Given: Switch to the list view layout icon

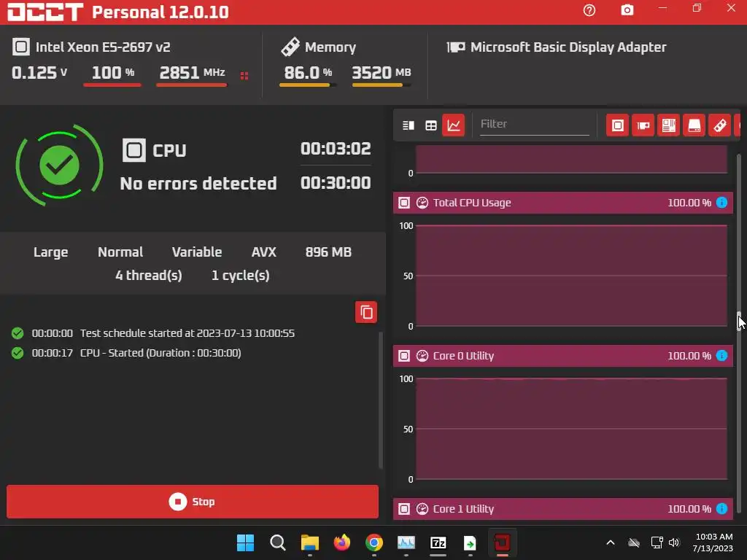Looking at the screenshot, I should (409, 125).
